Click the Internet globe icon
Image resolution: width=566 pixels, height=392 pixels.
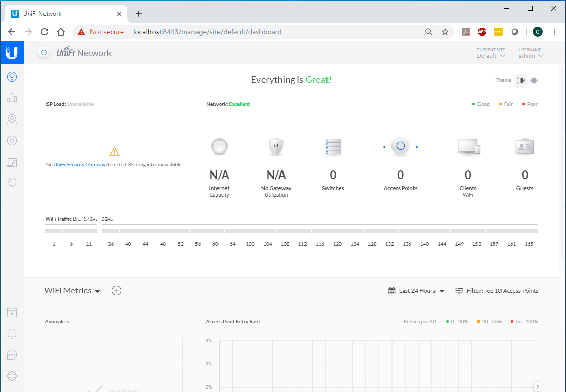(x=220, y=146)
